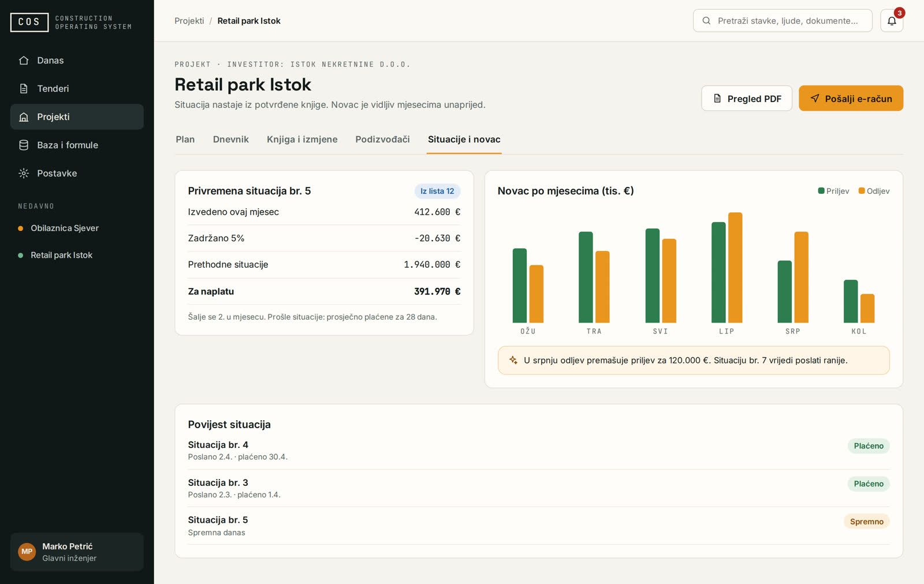Open notifications bell icon
The image size is (924, 584).
(892, 21)
